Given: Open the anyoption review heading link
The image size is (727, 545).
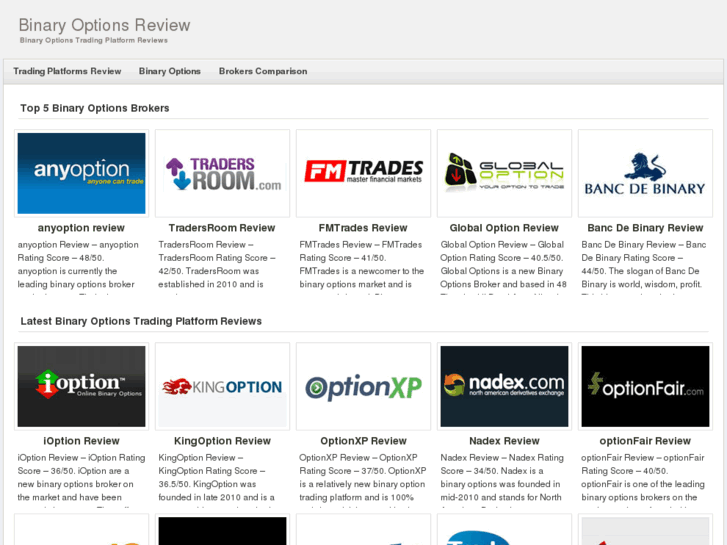Looking at the screenshot, I should point(81,228).
